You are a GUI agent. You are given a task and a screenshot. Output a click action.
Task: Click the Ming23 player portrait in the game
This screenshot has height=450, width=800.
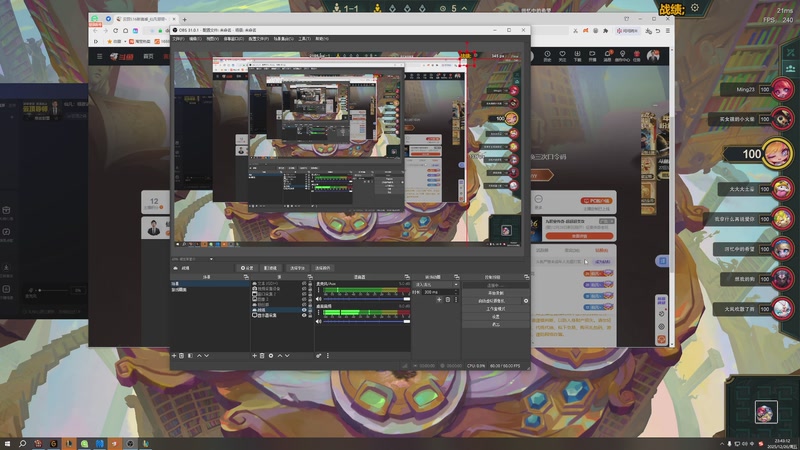tap(782, 89)
